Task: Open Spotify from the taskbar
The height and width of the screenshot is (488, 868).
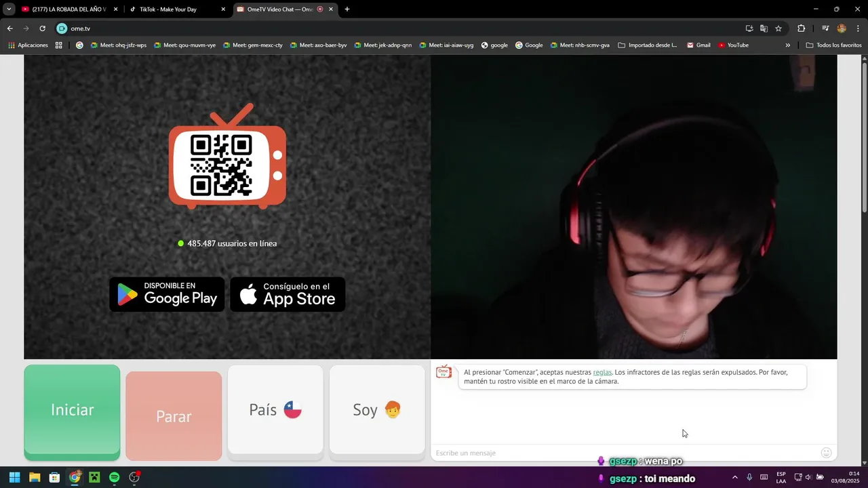Action: (x=115, y=477)
